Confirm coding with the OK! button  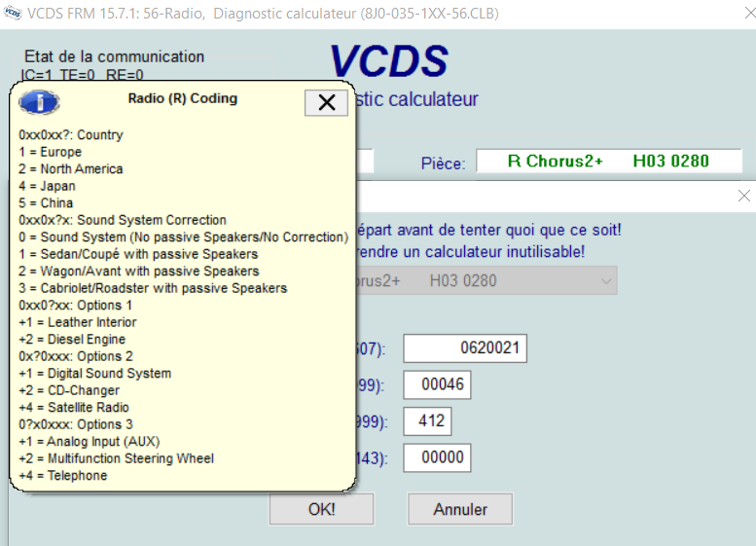[322, 509]
